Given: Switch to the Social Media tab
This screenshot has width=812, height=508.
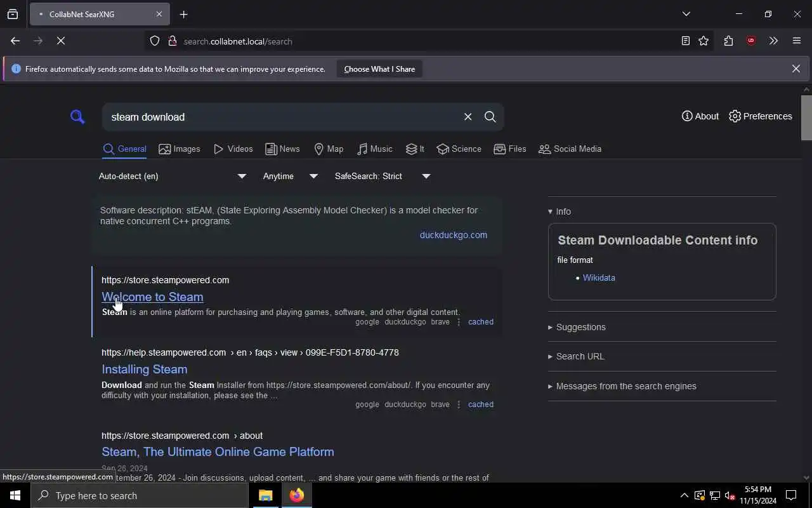Looking at the screenshot, I should 570,149.
